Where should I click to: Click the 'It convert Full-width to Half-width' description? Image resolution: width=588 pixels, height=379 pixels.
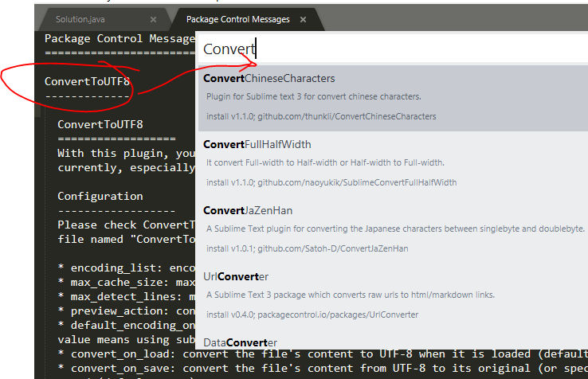[x=325, y=162]
